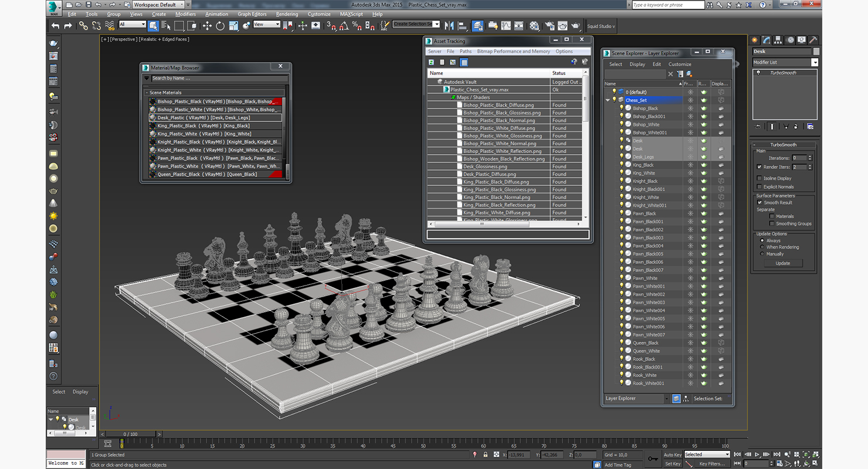The image size is (868, 469).
Task: Click the 3ds Max application logo button
Action: 54,8
